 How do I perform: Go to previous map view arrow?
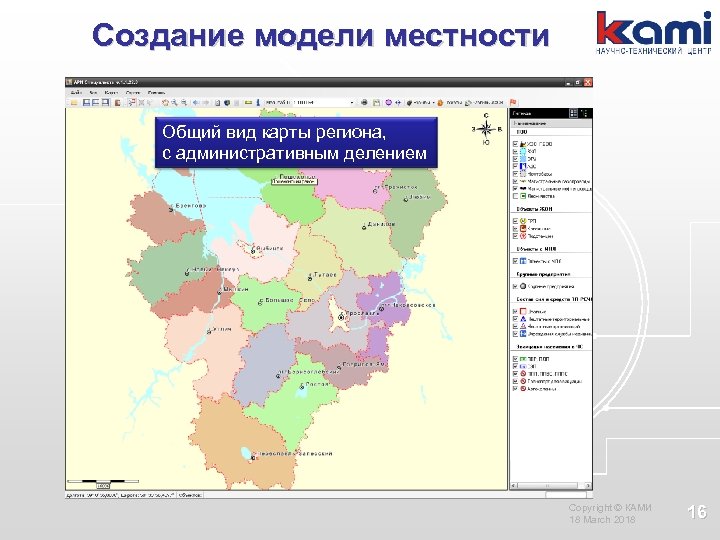[x=196, y=102]
